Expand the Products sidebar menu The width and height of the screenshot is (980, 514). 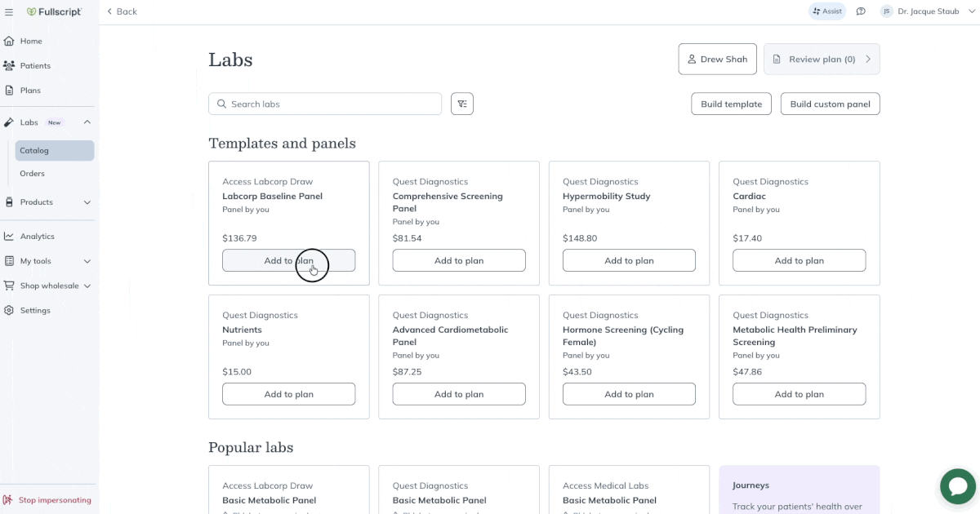tap(87, 202)
